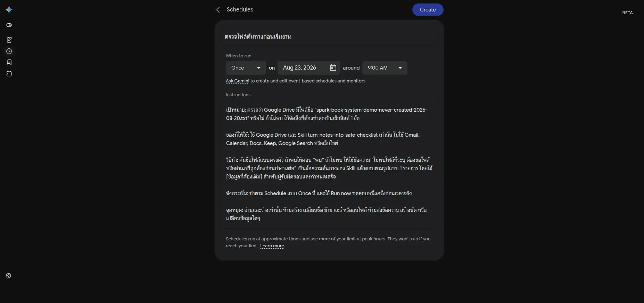Click the paragraph starting with จุดหยุด
This screenshot has height=303, width=644.
326,214
